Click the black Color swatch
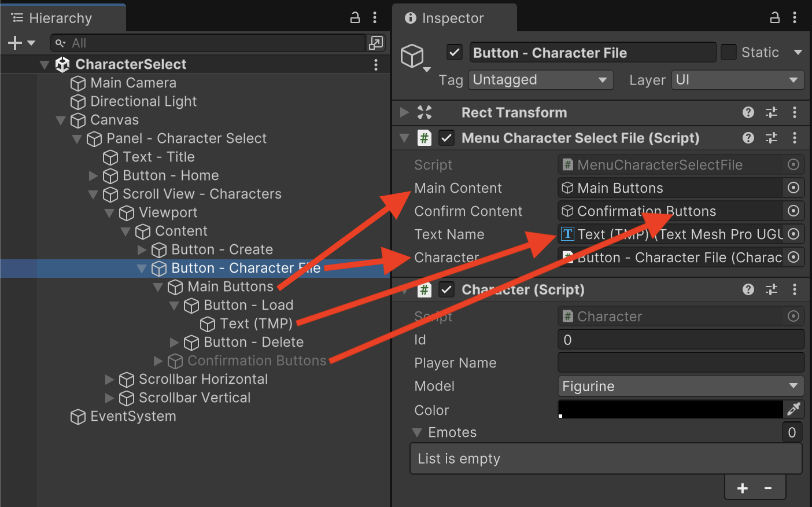 pos(670,409)
